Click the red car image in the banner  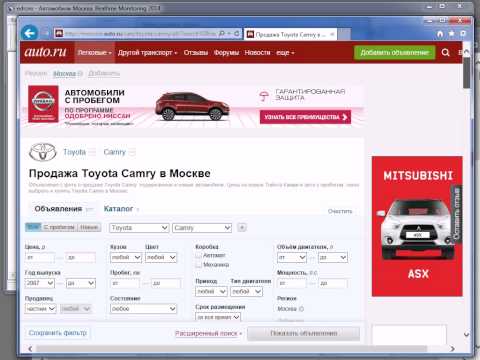coord(192,106)
